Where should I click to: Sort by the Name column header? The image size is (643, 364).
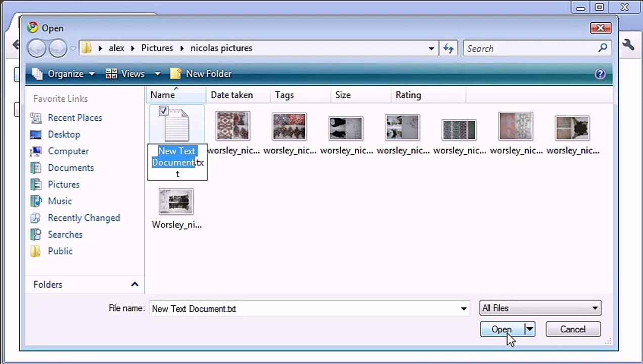tap(175, 95)
